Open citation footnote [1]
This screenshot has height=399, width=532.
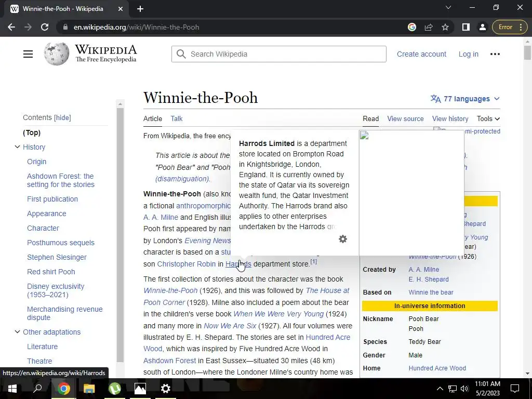click(x=313, y=262)
